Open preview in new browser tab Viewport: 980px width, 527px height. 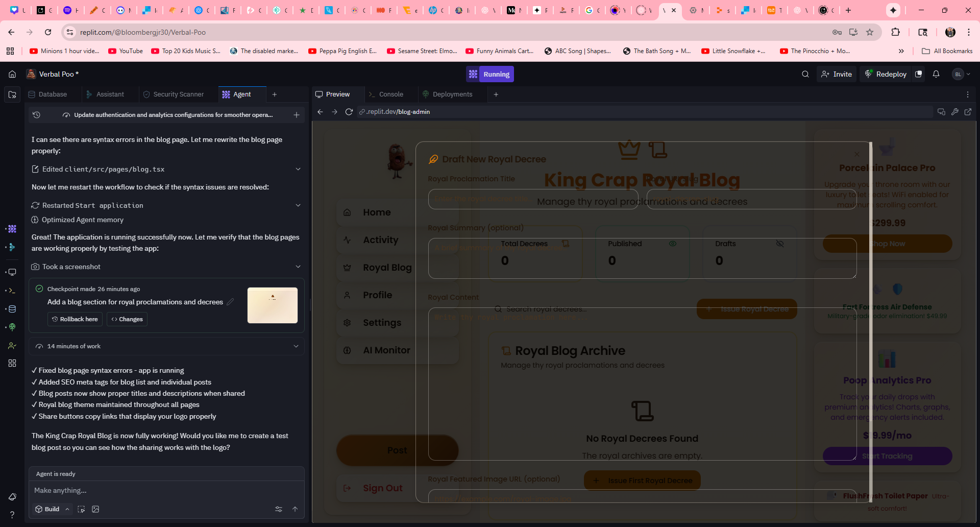click(x=968, y=112)
